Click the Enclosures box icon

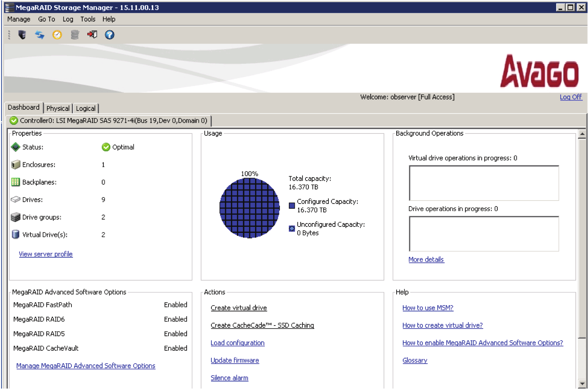pyautogui.click(x=16, y=165)
